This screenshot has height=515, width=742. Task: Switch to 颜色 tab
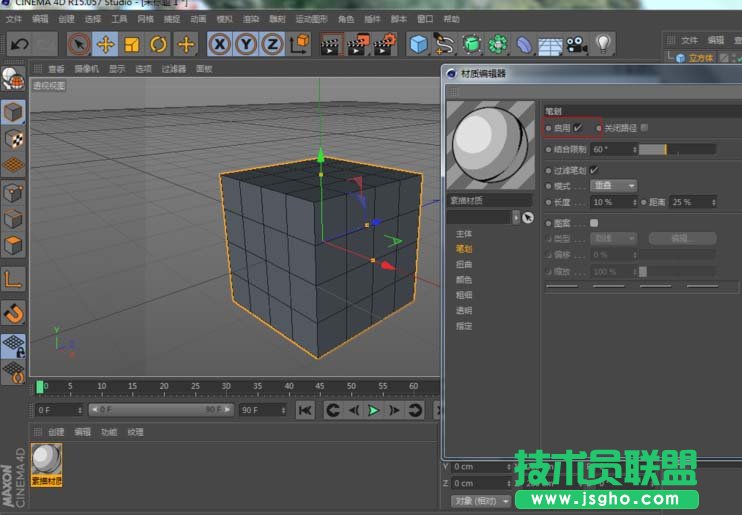(x=464, y=280)
